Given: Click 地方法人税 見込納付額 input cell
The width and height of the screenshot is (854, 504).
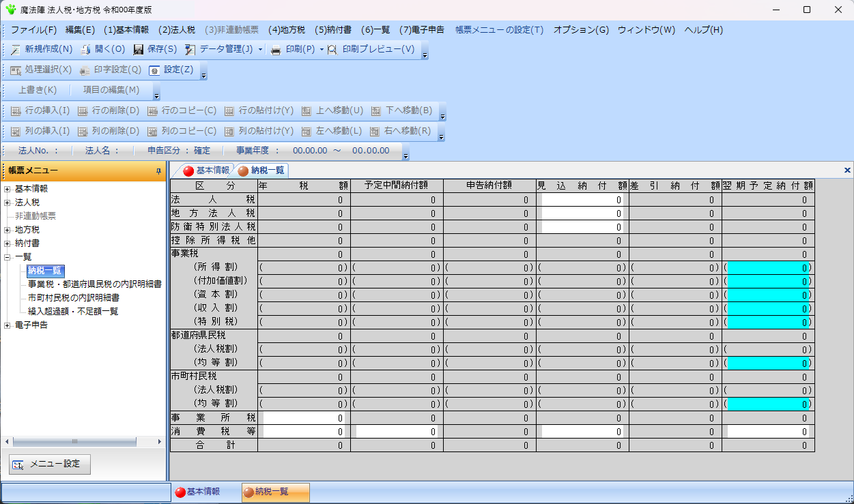Looking at the screenshot, I should tap(582, 213).
